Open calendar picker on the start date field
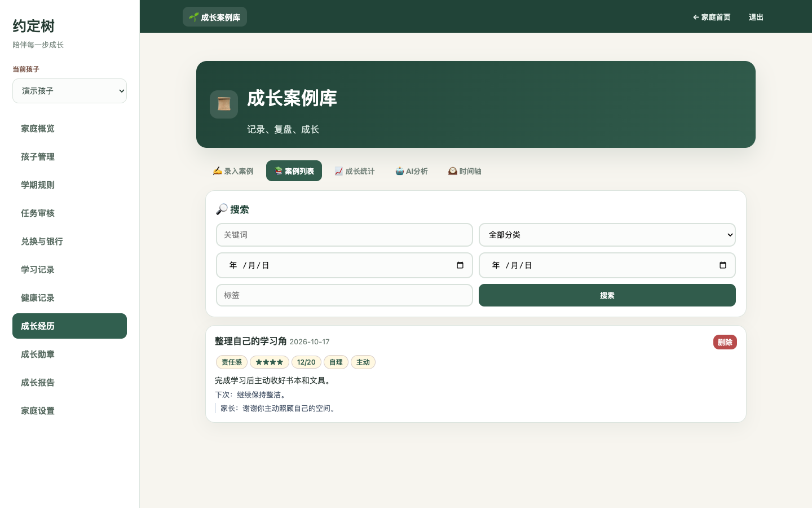The image size is (812, 508). [460, 265]
